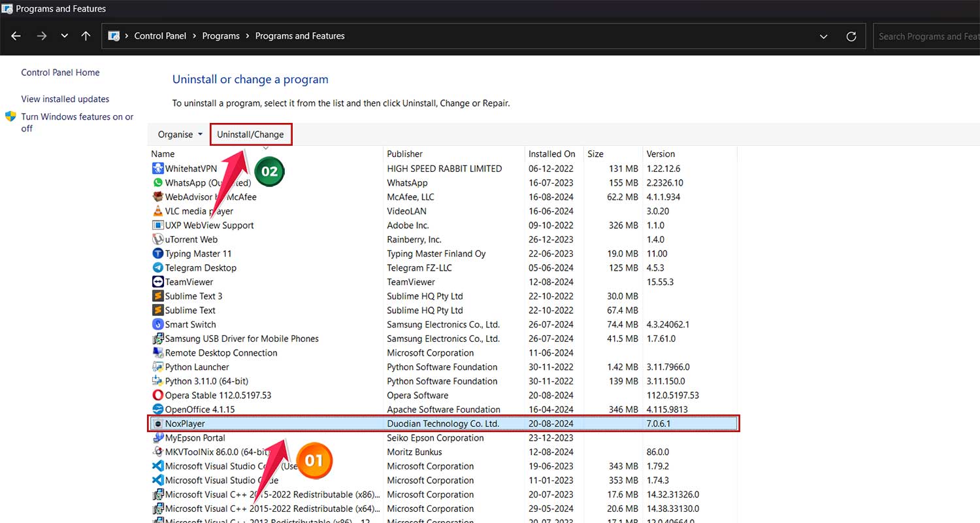
Task: Click the uTorrent Web icon
Action: point(157,239)
